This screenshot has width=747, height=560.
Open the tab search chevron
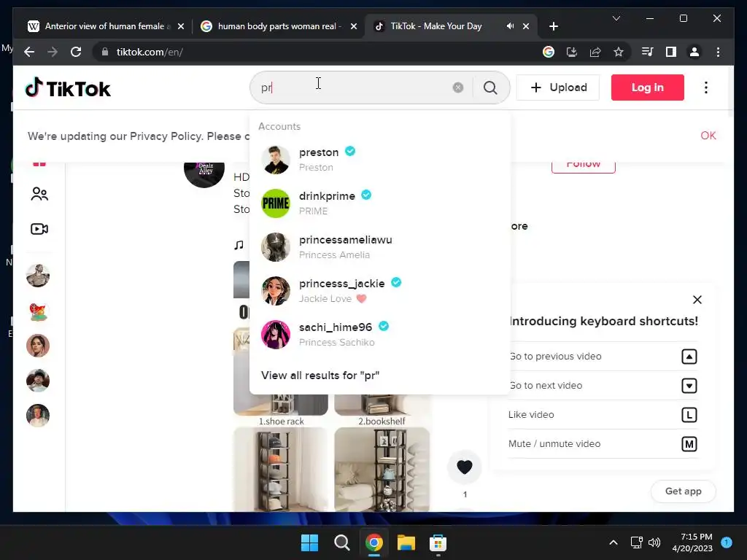tap(616, 18)
